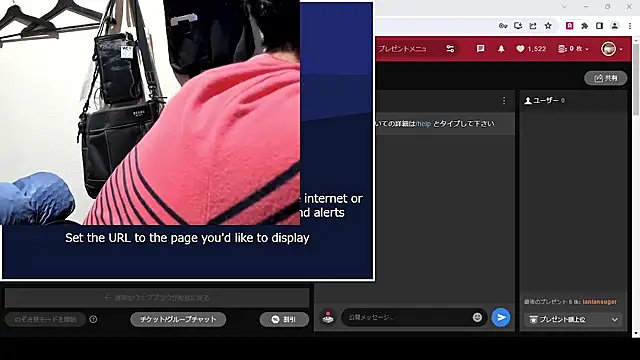Click the 割引 discount button
640x360 pixels.
coord(284,319)
